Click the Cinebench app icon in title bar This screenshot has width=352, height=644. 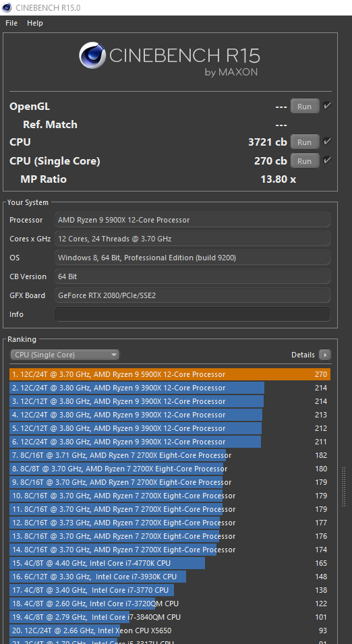tap(7, 7)
